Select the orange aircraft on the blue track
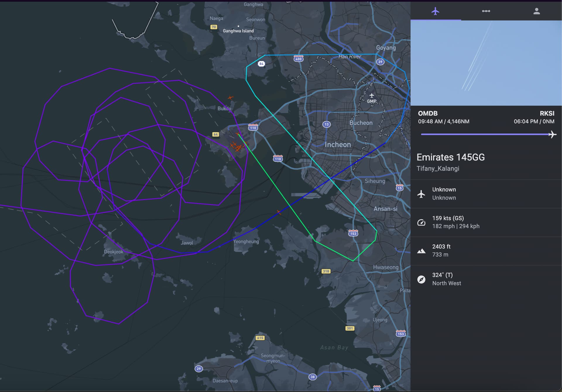The height and width of the screenshot is (392, 562). pyautogui.click(x=279, y=212)
